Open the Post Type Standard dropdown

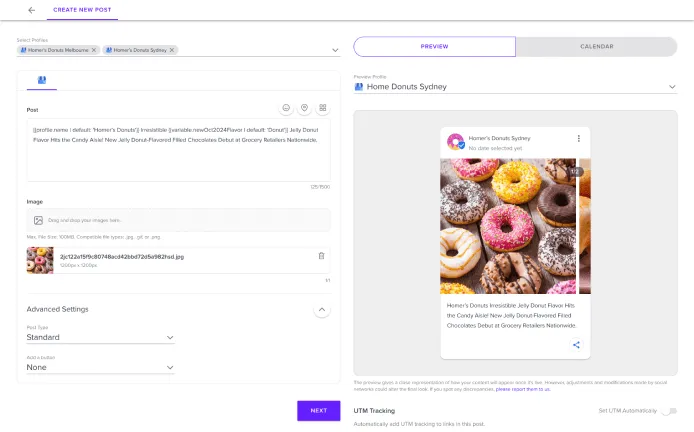point(100,337)
